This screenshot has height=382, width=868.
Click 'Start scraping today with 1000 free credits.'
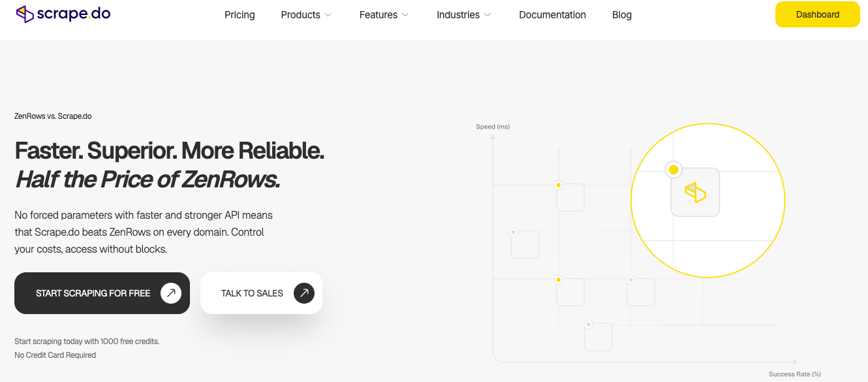(x=87, y=342)
